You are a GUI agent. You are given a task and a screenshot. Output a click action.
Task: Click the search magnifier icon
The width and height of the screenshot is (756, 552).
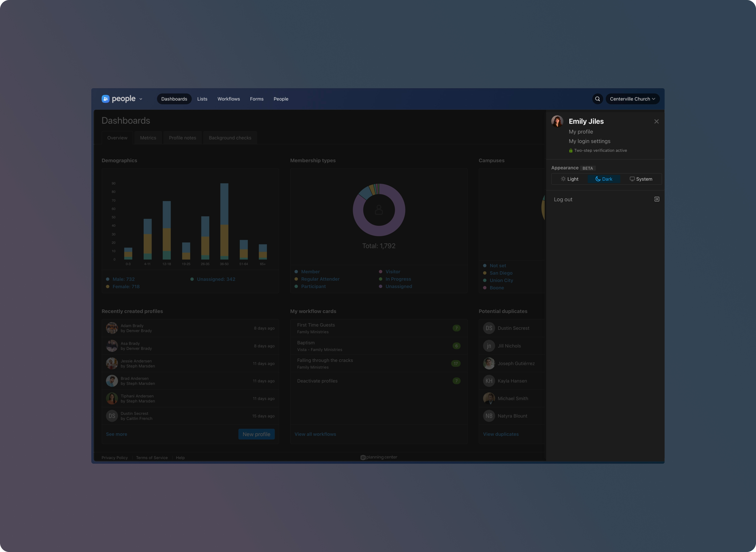(x=597, y=99)
